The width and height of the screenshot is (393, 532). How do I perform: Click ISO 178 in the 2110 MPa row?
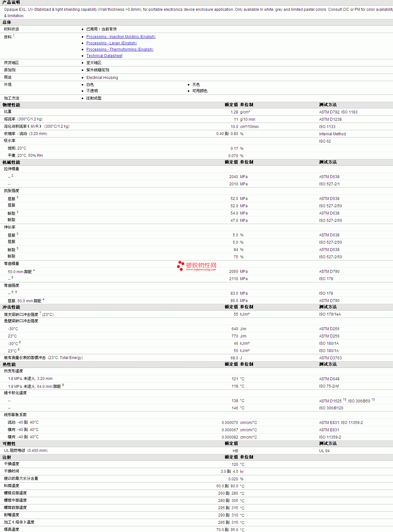coord(326,279)
